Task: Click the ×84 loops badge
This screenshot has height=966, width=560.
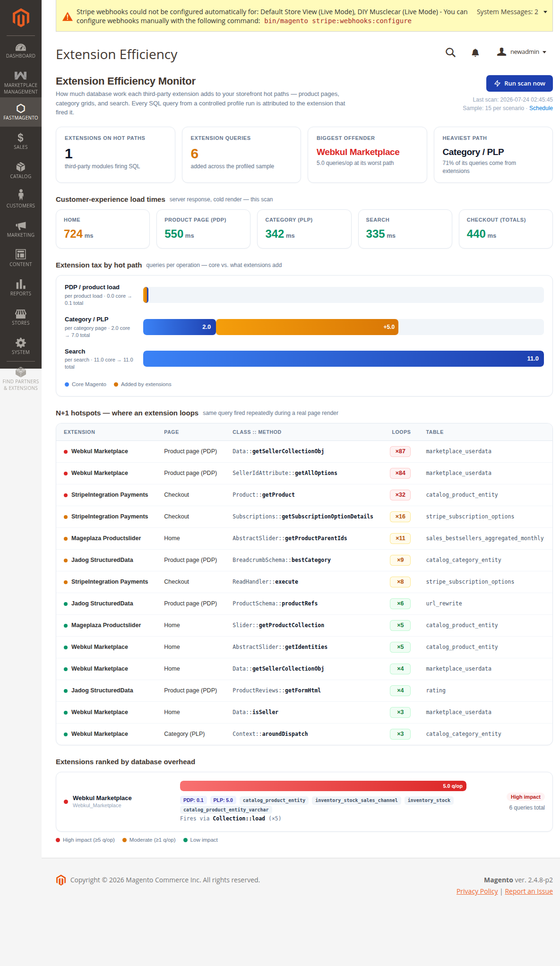Action: [x=400, y=473]
